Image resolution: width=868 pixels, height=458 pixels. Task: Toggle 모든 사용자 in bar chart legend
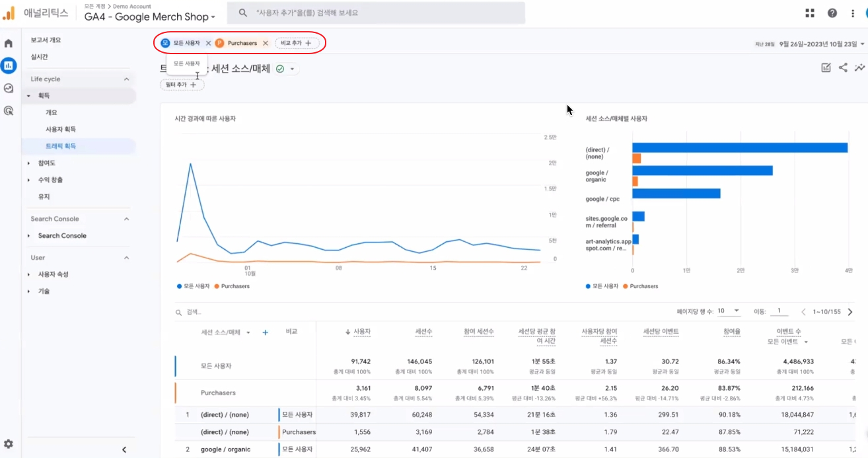(x=602, y=286)
